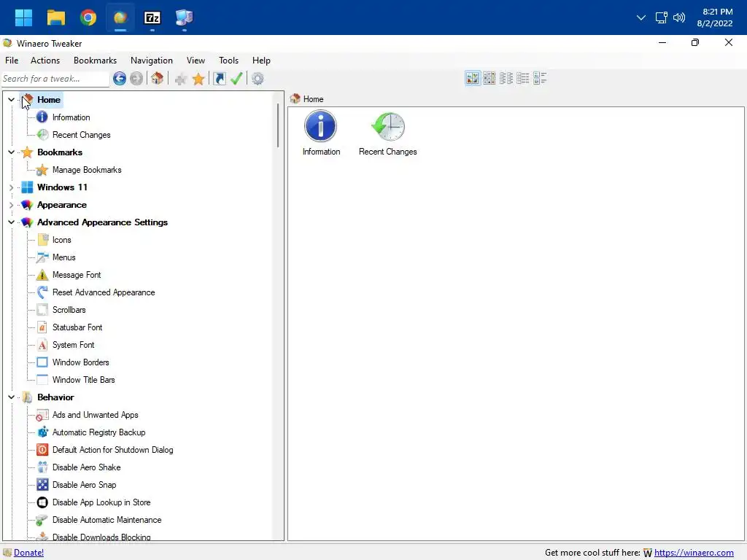Collapse the Behavior tree node

(11, 397)
